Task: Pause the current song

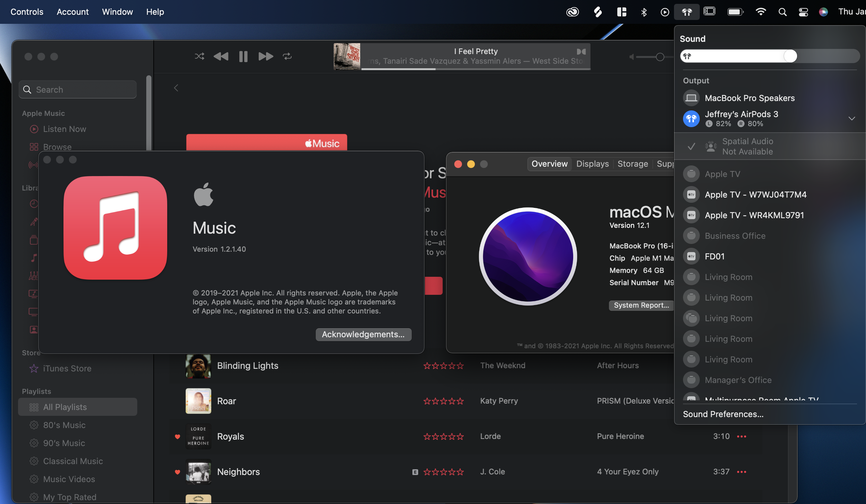Action: click(x=243, y=56)
